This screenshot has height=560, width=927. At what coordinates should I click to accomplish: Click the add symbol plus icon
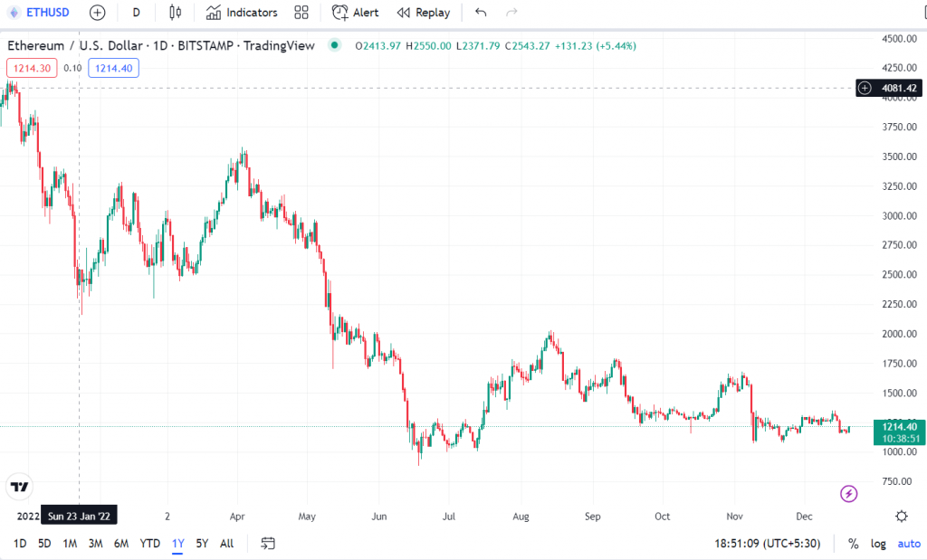pos(97,13)
